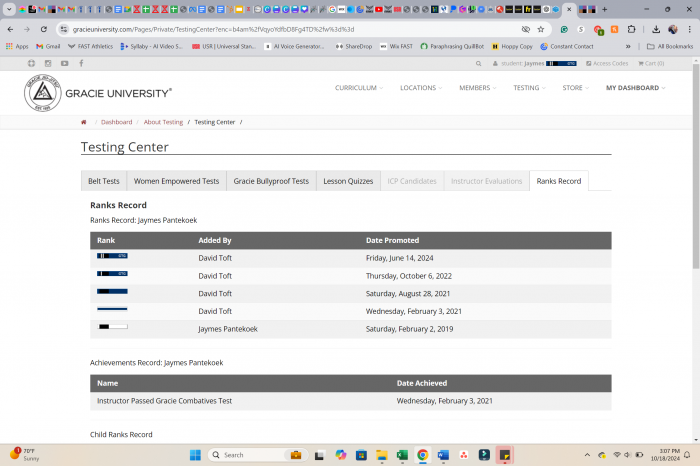The height and width of the screenshot is (466, 700).
Task: Bookmark this page with the star icon
Action: pos(541,29)
